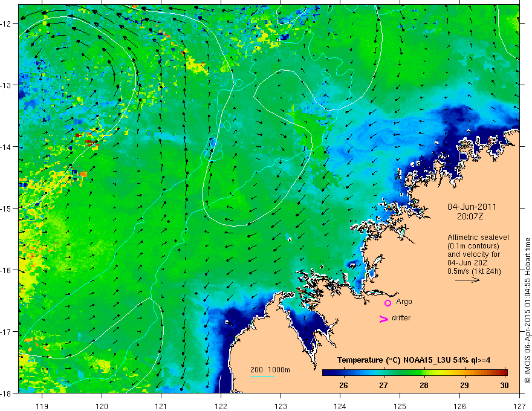Click the vertical IMOS copyright timestamp text
Screen dimensions: 532x411
527,311
